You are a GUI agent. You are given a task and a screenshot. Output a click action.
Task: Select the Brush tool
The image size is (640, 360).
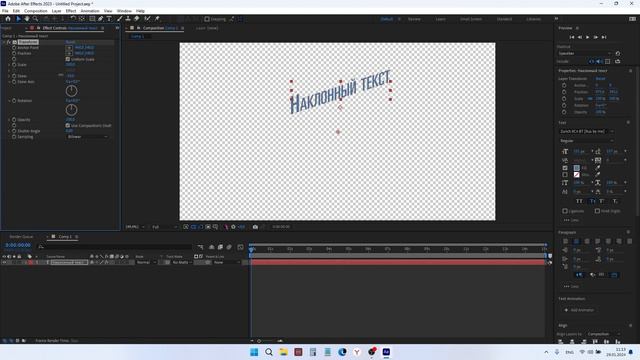point(120,19)
